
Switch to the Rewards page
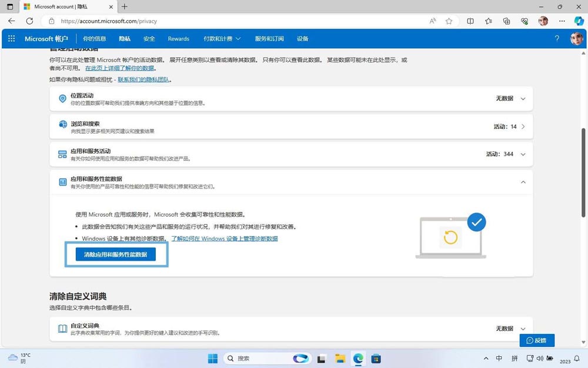[x=178, y=38]
